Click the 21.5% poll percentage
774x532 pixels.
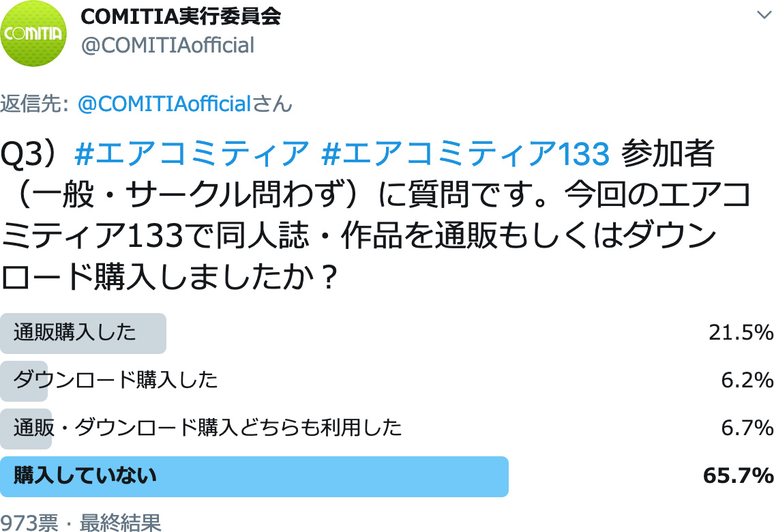(x=740, y=333)
